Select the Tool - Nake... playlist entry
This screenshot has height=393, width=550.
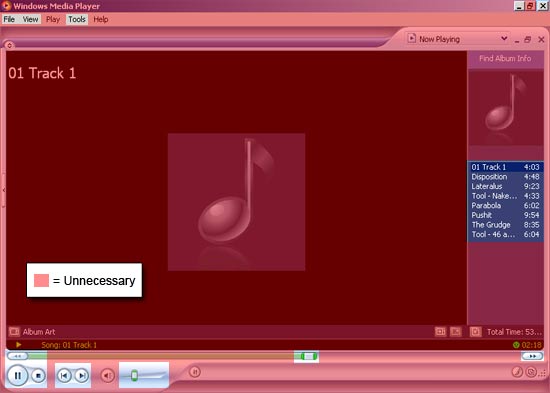tap(505, 196)
